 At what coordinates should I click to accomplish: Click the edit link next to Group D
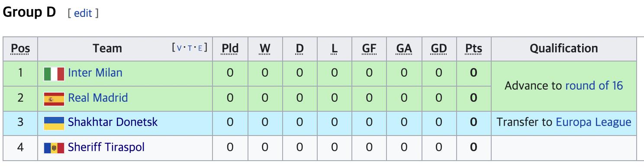click(83, 13)
